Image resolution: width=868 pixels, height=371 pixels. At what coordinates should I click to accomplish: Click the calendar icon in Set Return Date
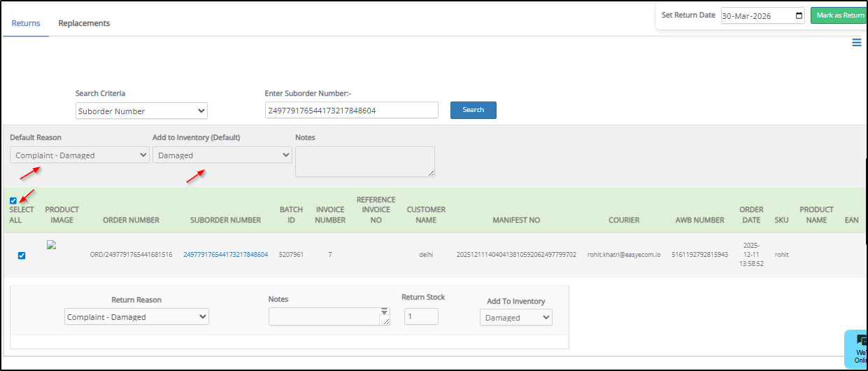pyautogui.click(x=799, y=15)
